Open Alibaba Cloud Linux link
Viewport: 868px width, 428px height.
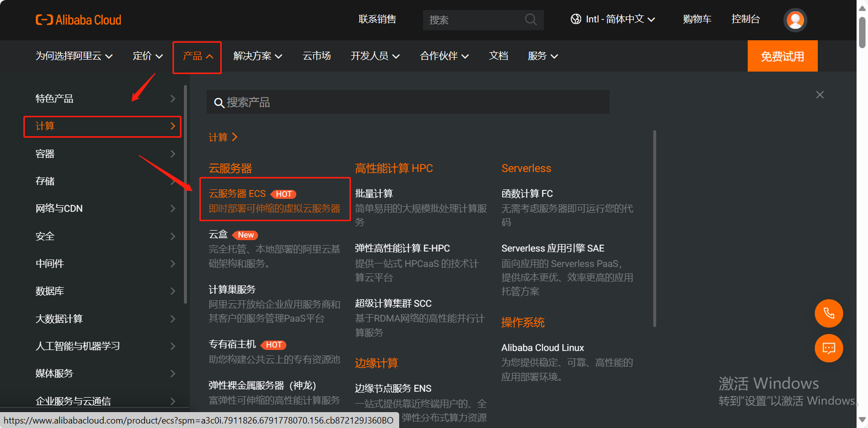pyautogui.click(x=542, y=347)
